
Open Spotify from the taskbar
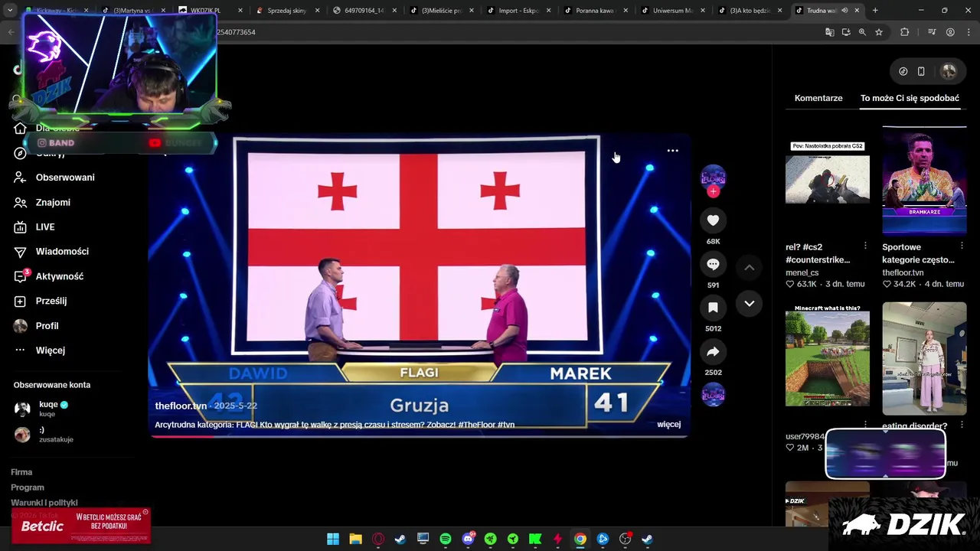click(446, 540)
